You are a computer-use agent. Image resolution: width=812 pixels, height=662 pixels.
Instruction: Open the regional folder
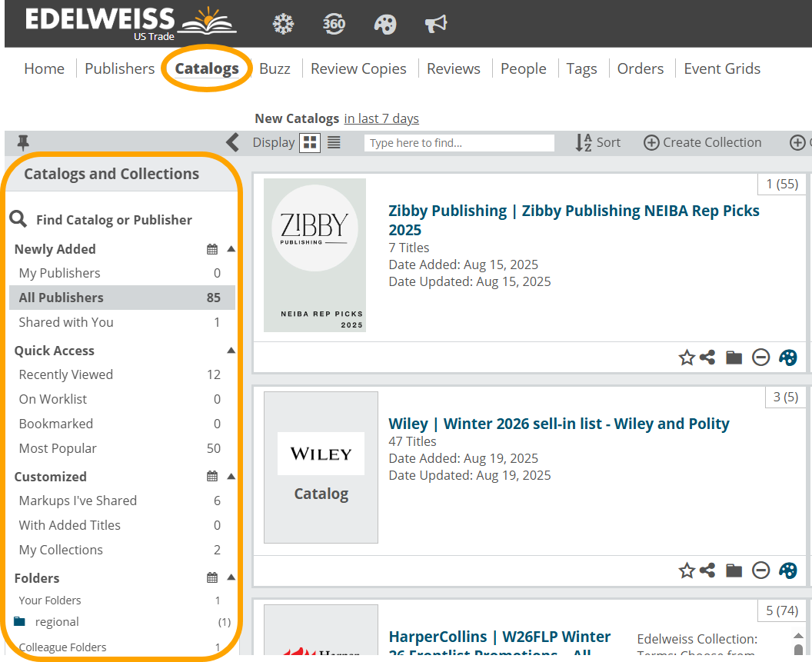tap(56, 621)
